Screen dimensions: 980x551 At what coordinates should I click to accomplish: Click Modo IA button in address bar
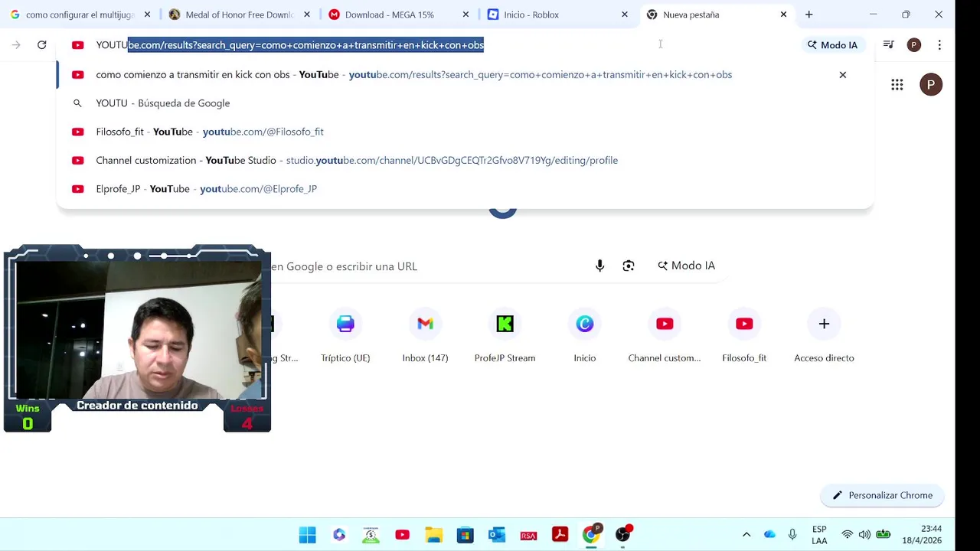[832, 45]
